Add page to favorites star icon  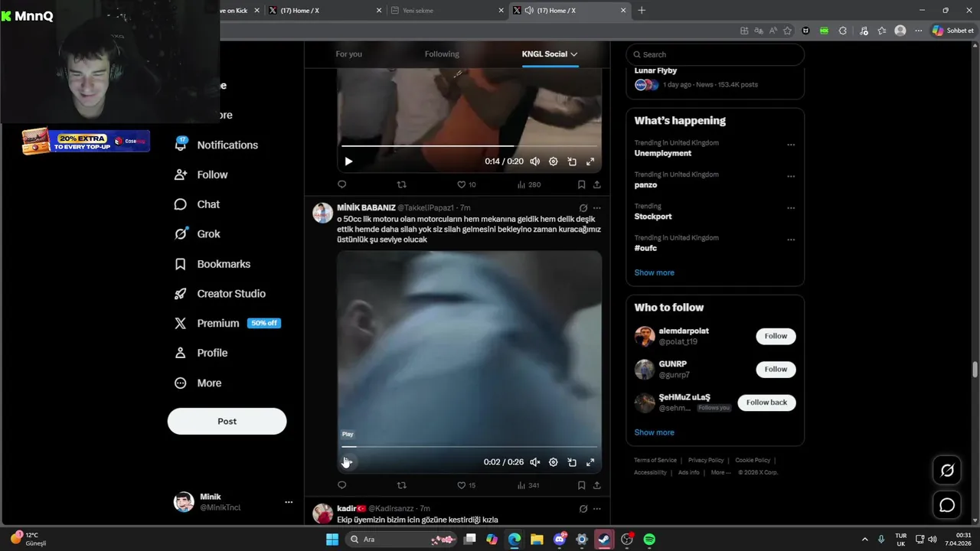[787, 31]
